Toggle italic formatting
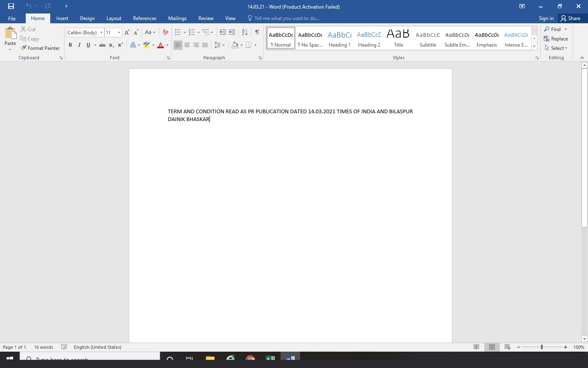This screenshot has height=368, width=588. [79, 45]
